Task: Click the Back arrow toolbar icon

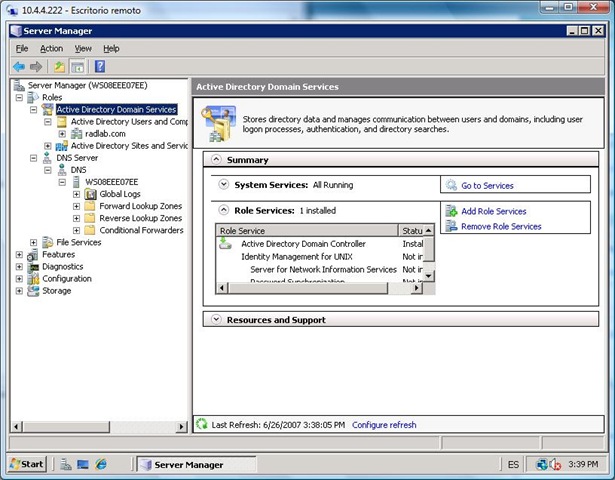Action: point(18,66)
